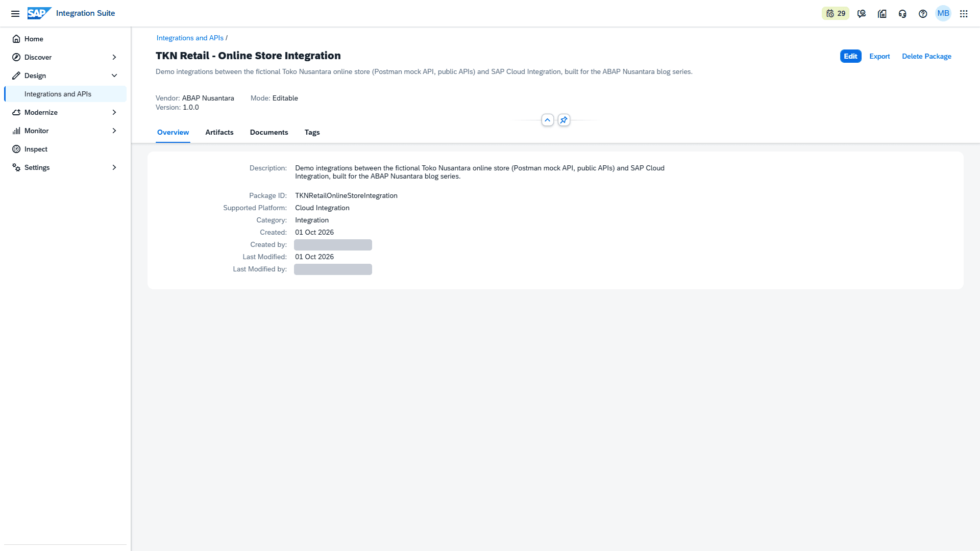980x551 pixels.
Task: Select Integrations and APIs in sidebar
Action: click(x=65, y=94)
